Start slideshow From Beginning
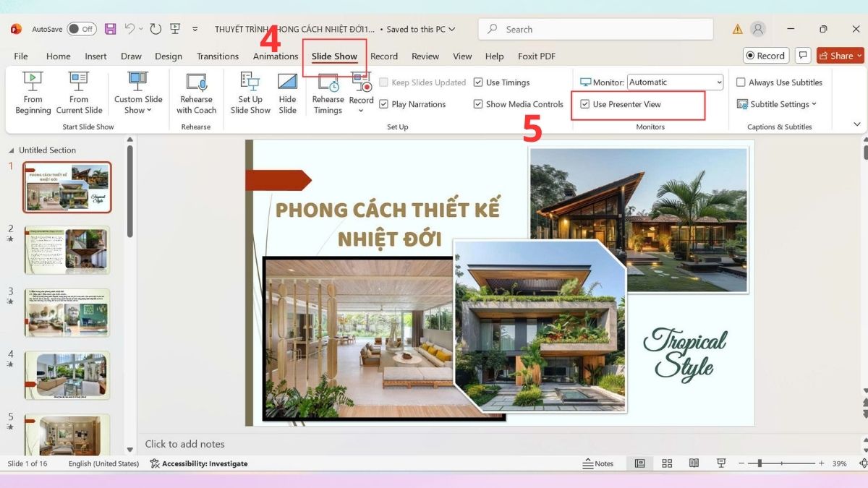 [33, 93]
